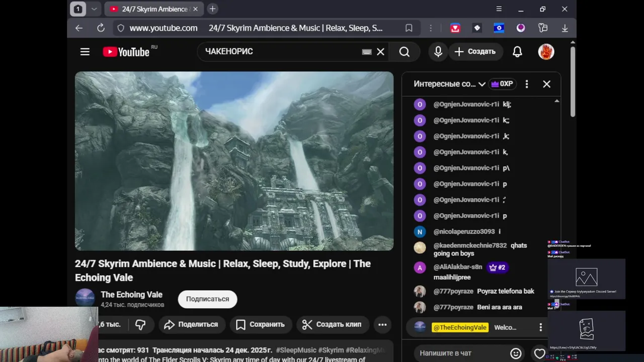This screenshot has width=644, height=362.
Task: Click the #2 member crown badge
Action: pos(497,267)
